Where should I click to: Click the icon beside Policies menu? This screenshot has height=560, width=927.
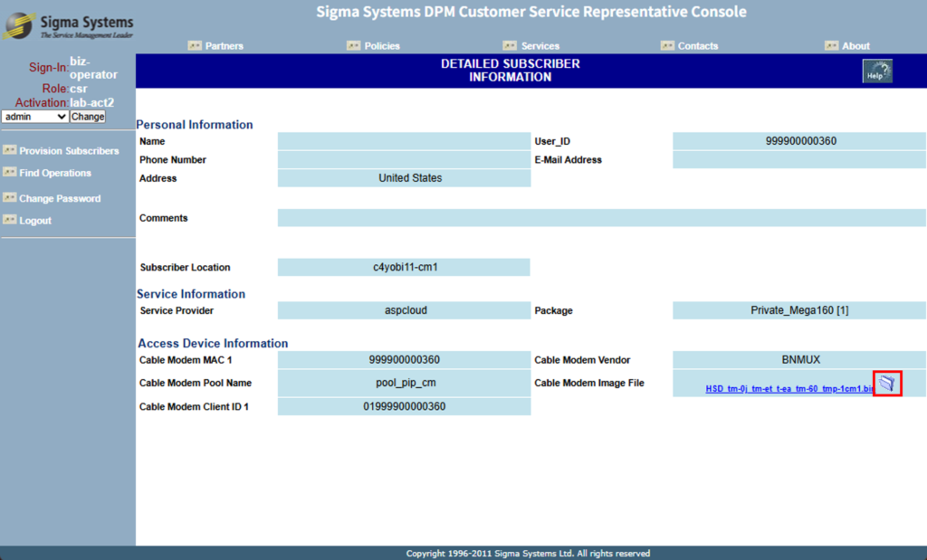click(354, 45)
